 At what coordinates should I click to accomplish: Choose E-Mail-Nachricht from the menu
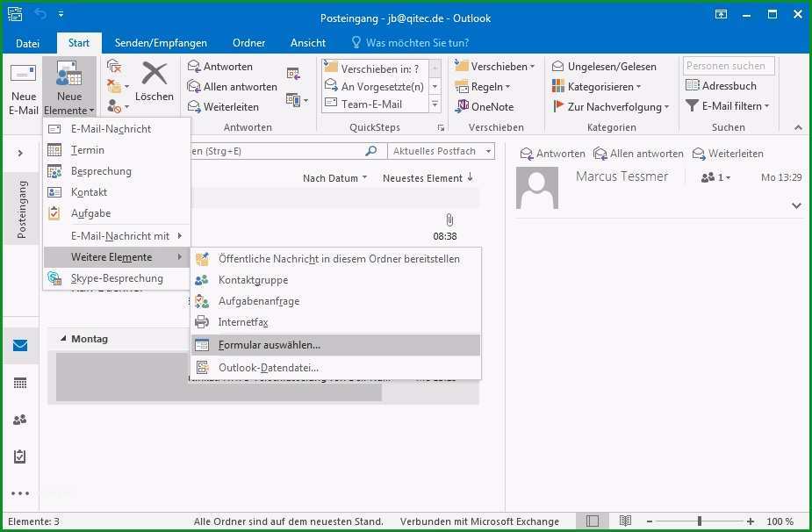pos(117,128)
